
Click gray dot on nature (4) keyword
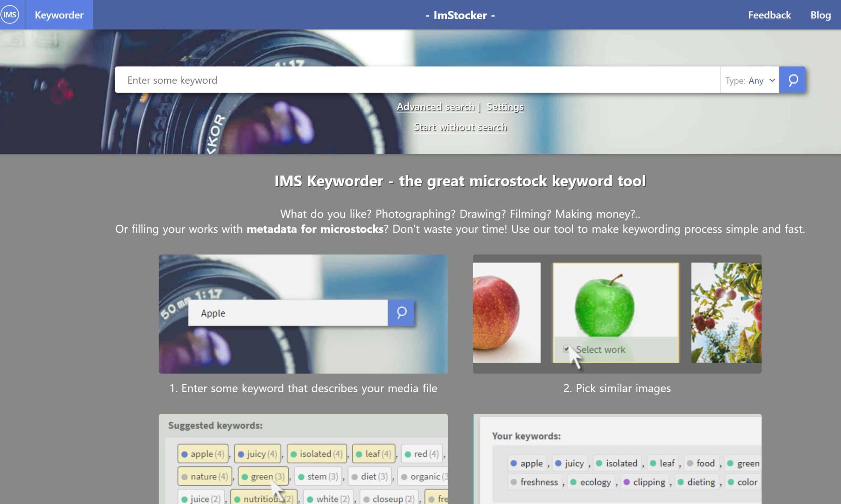185,477
